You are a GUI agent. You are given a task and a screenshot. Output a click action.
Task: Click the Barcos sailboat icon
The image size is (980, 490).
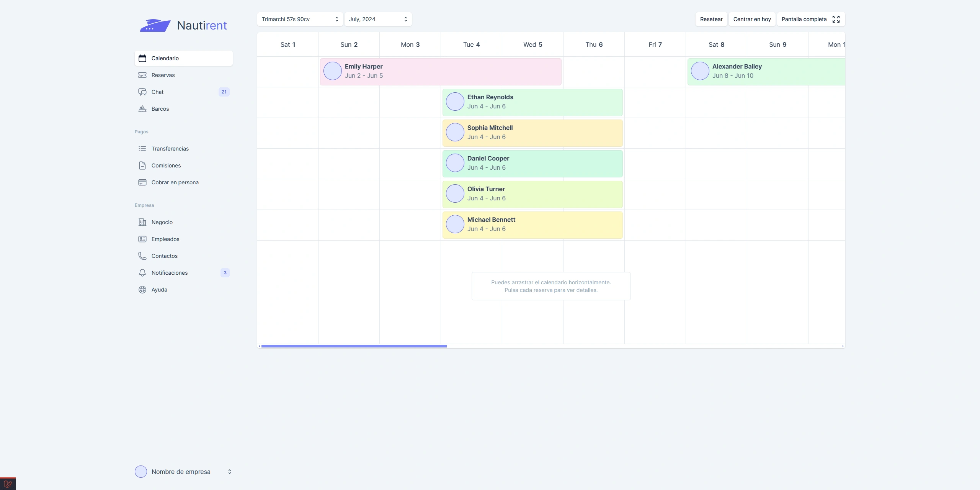[142, 109]
